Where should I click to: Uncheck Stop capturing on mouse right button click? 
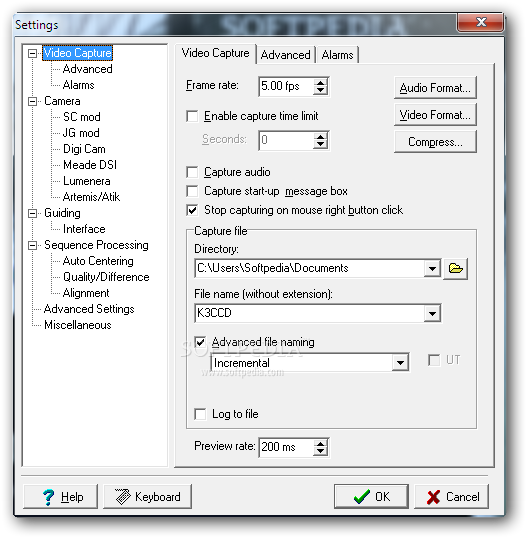[192, 210]
